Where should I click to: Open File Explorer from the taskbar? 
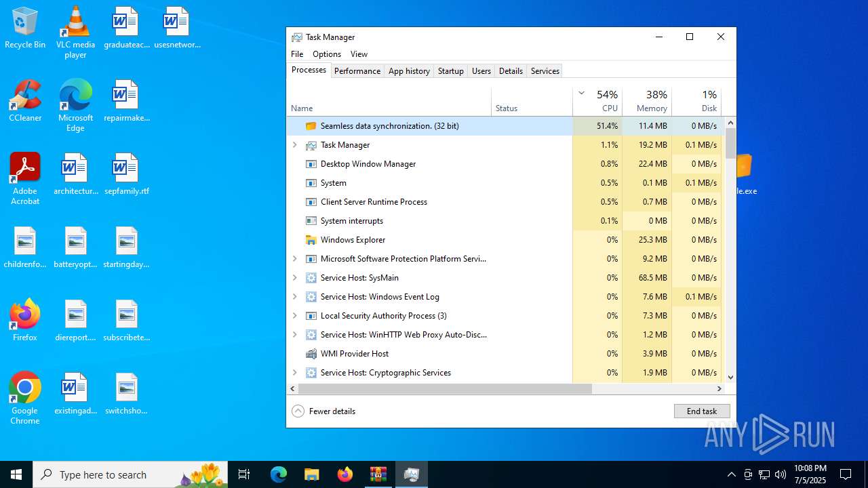click(311, 474)
